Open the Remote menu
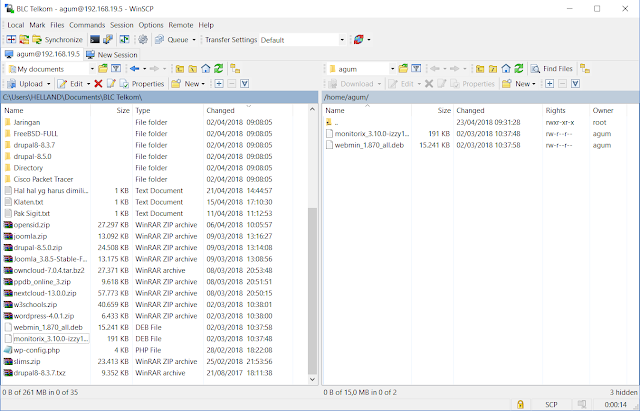Viewport: 640px width, 411px height. pyautogui.click(x=181, y=25)
